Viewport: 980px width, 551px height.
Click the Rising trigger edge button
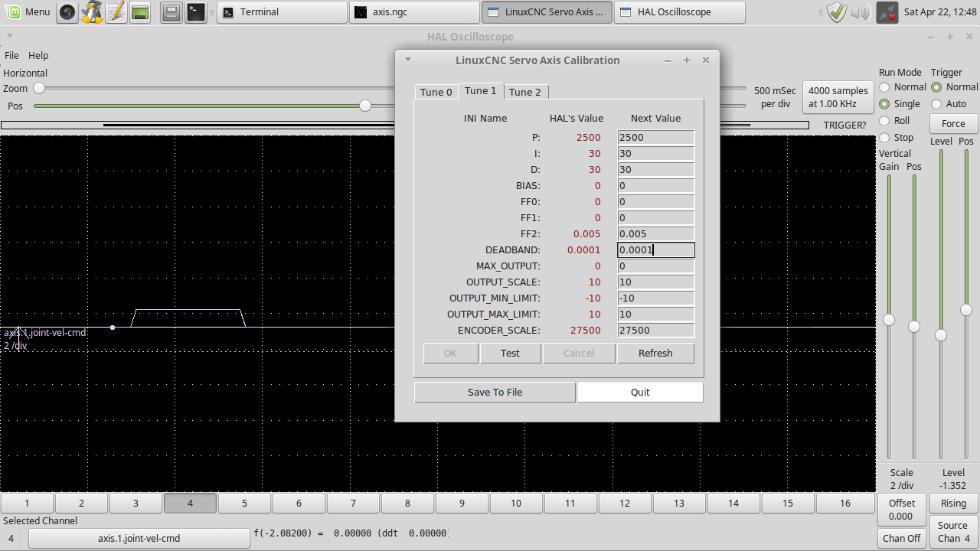tap(953, 503)
